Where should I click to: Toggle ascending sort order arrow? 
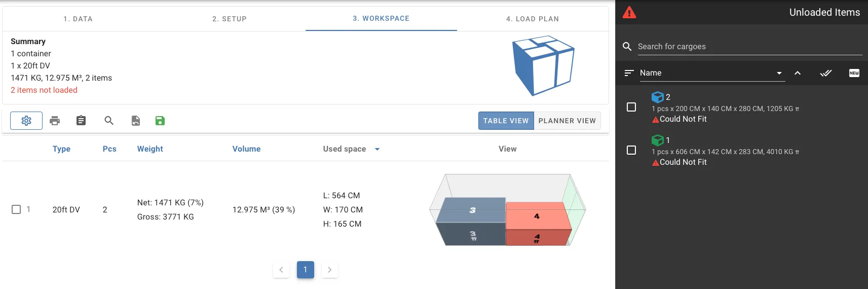pyautogui.click(x=798, y=73)
